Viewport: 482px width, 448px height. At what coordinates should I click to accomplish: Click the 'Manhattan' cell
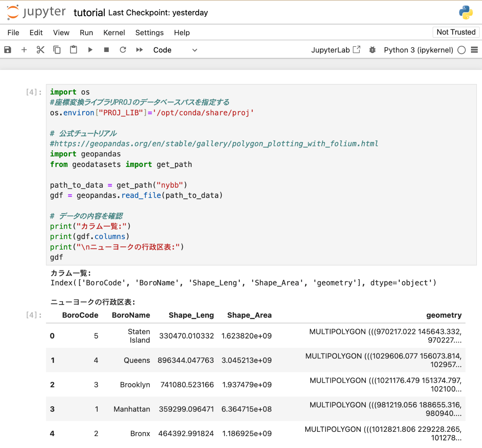132,409
